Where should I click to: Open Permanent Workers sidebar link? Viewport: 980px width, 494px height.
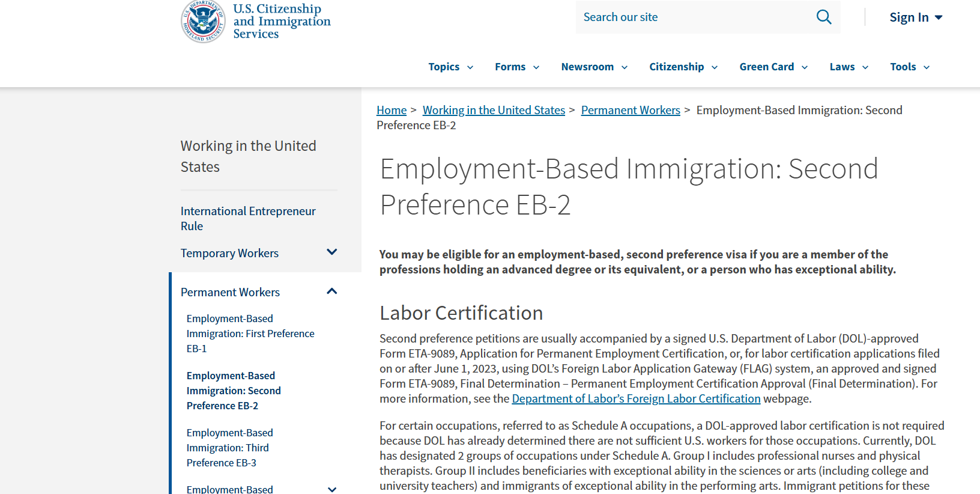pos(230,292)
